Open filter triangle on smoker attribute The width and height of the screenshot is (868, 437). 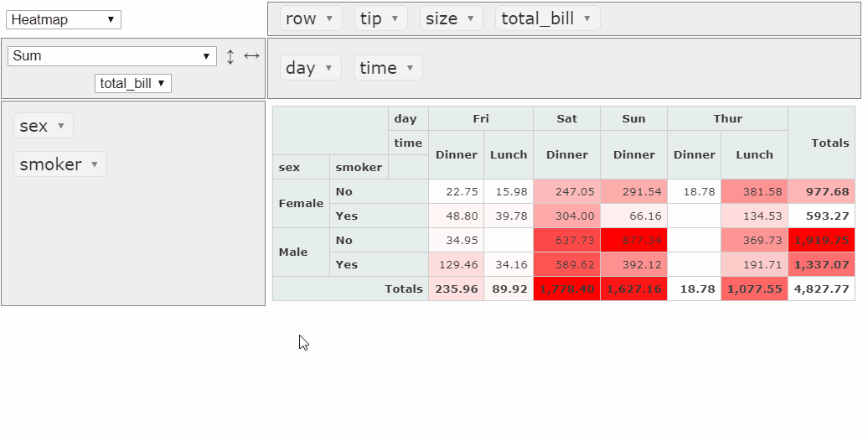[x=95, y=164]
